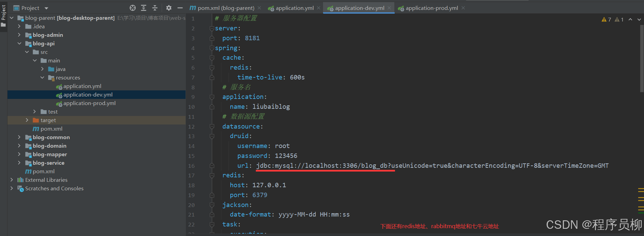Expand the blog-admin module
This screenshot has height=236, width=644.
[x=19, y=35]
